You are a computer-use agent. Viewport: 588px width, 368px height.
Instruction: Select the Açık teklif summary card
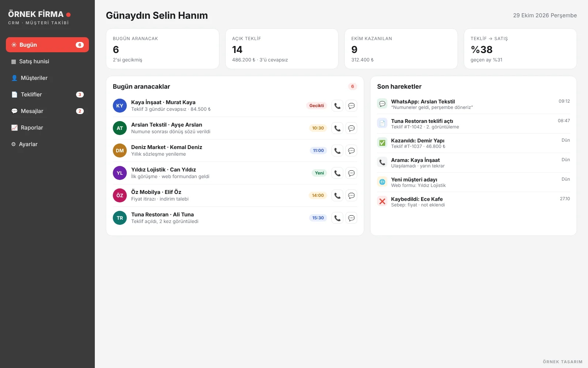[282, 49]
